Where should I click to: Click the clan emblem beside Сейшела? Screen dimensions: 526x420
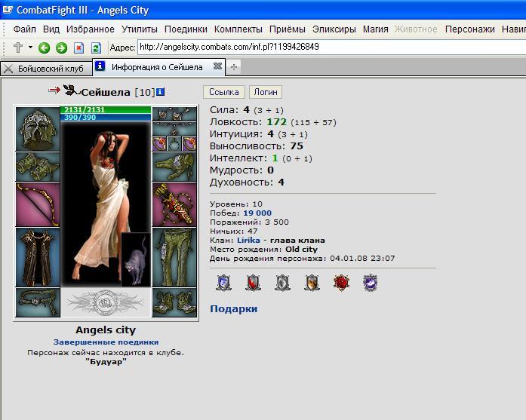tap(71, 90)
